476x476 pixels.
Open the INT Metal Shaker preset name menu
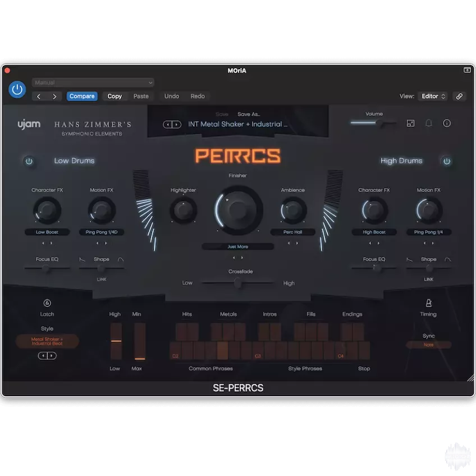tap(237, 124)
